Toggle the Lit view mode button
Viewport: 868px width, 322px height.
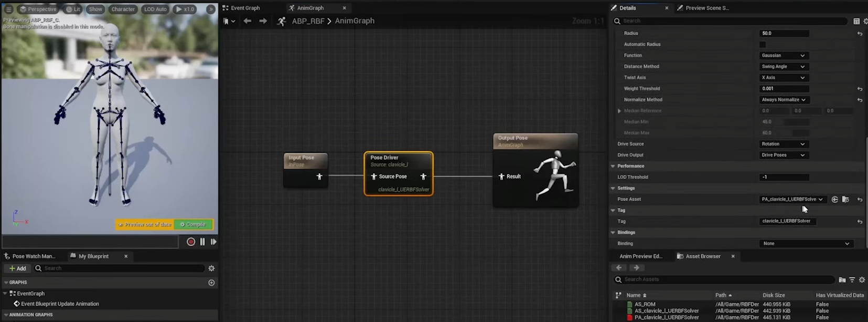tap(73, 9)
